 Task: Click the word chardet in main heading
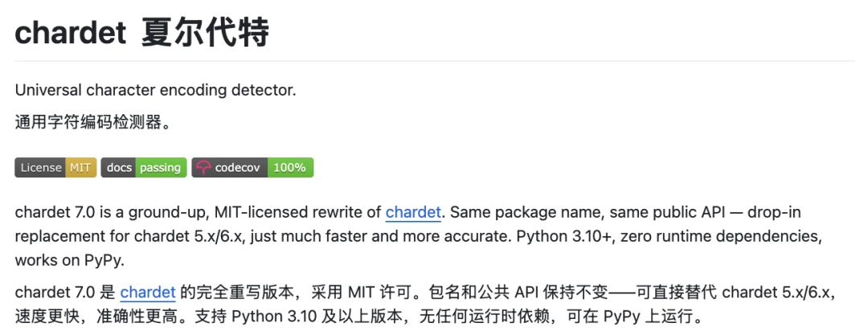pos(71,32)
